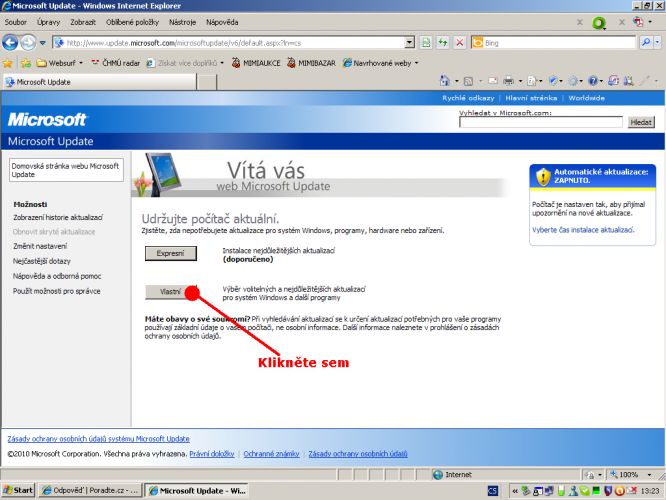Click the Microsoft.com search input field
Viewport: 666px width, 500px height.
tap(541, 122)
